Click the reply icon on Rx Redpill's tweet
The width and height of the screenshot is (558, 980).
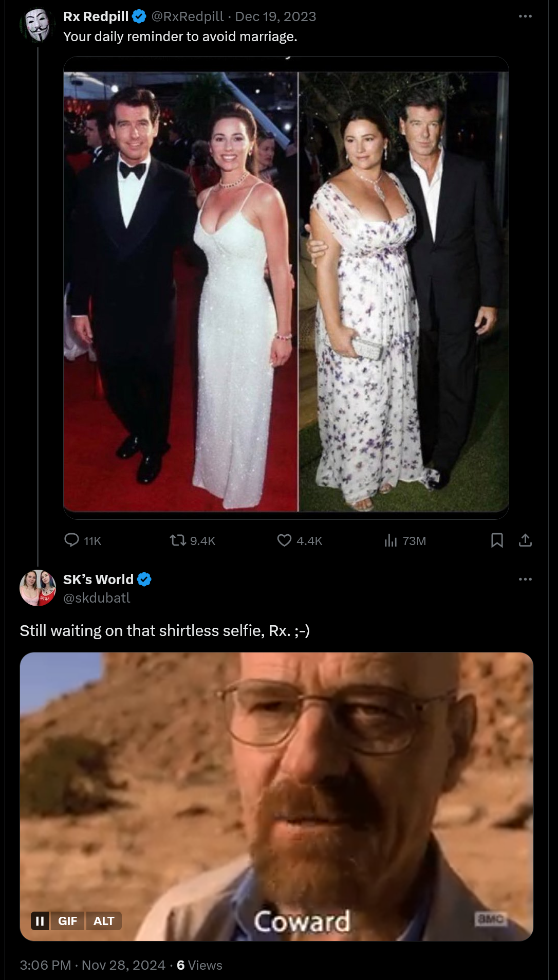71,540
